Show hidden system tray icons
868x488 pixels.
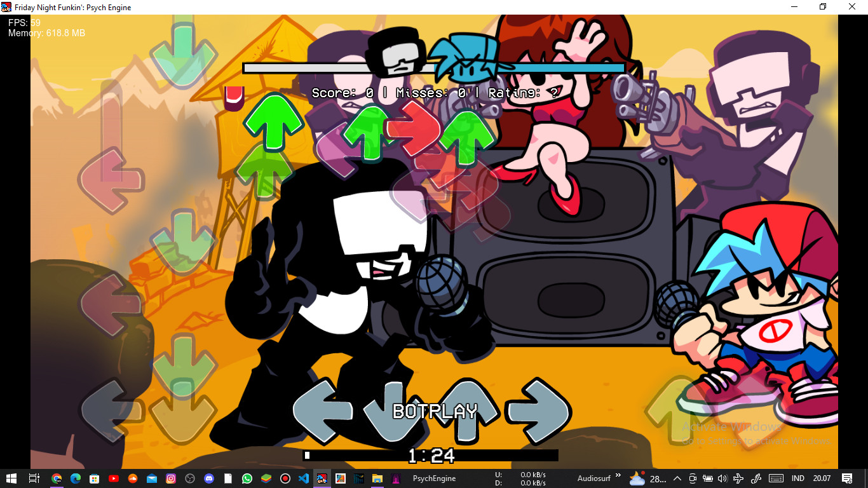click(677, 478)
